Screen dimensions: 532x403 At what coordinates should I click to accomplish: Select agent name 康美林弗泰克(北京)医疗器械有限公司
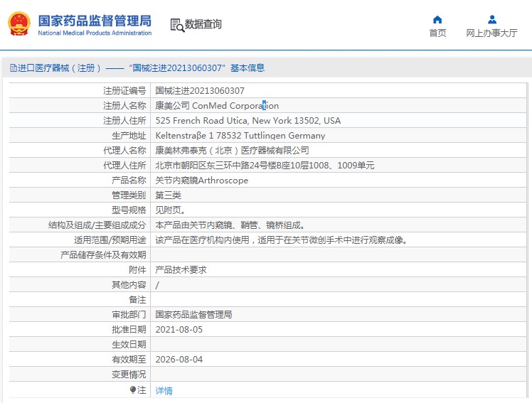(x=232, y=151)
